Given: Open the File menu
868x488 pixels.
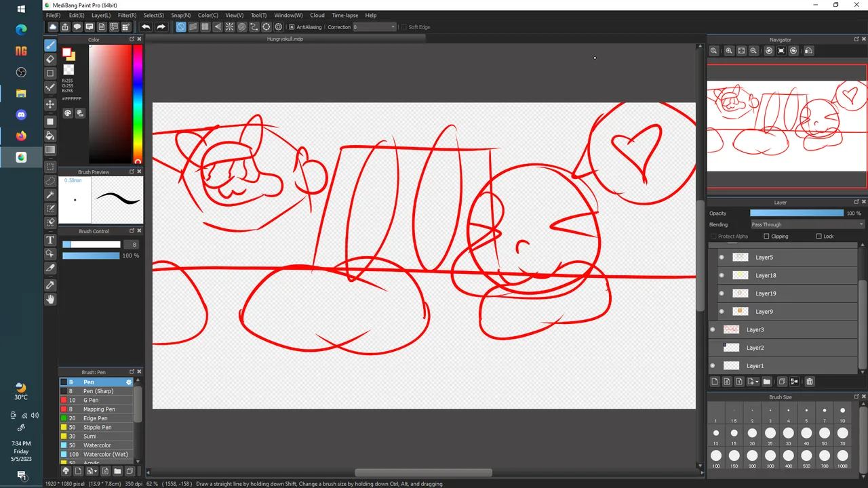Looking at the screenshot, I should 53,15.
